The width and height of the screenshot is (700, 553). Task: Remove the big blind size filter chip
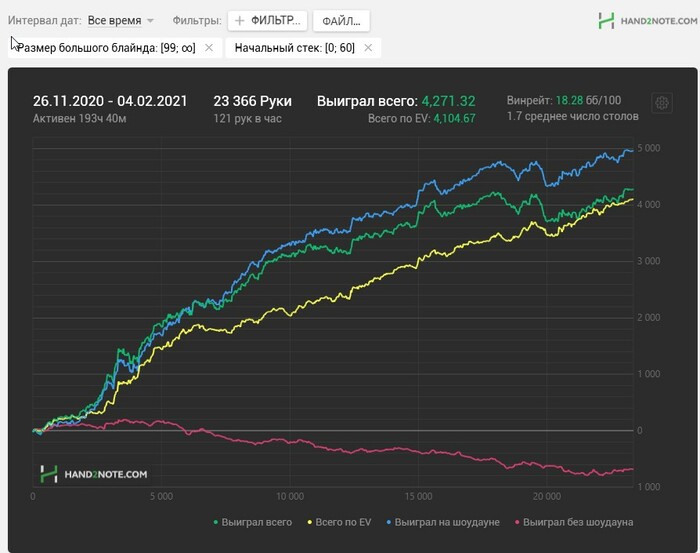click(209, 48)
